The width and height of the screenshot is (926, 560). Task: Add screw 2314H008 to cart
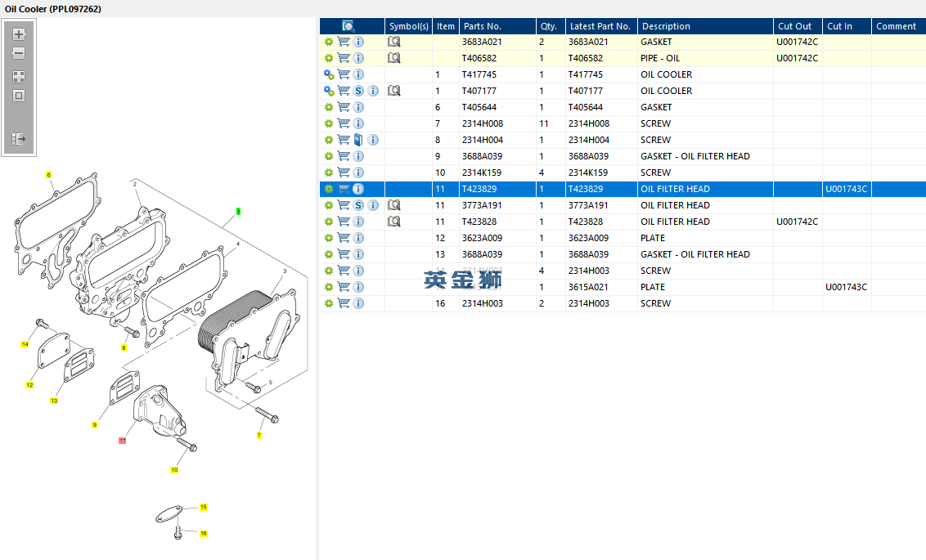344,124
